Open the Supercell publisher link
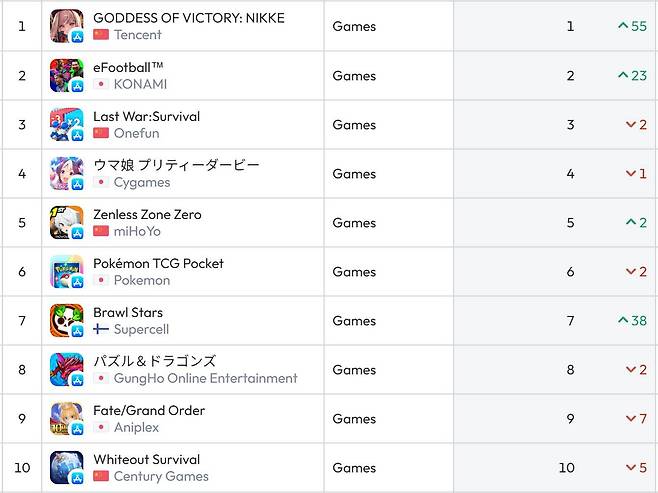 coord(141,329)
